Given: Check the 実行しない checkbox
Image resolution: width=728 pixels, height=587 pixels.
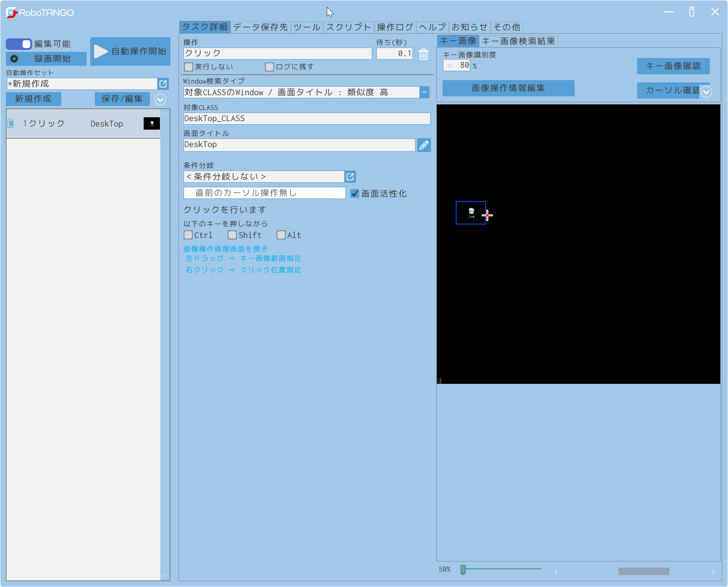Looking at the screenshot, I should (x=189, y=67).
